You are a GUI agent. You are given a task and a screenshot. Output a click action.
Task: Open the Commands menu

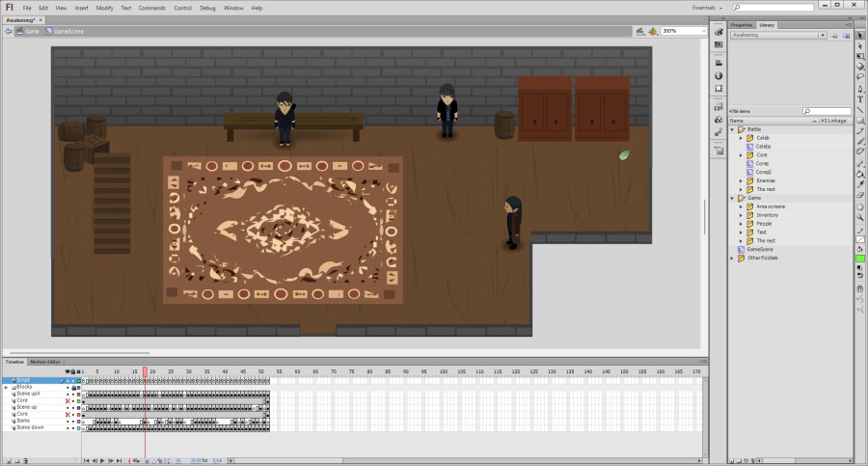click(152, 8)
